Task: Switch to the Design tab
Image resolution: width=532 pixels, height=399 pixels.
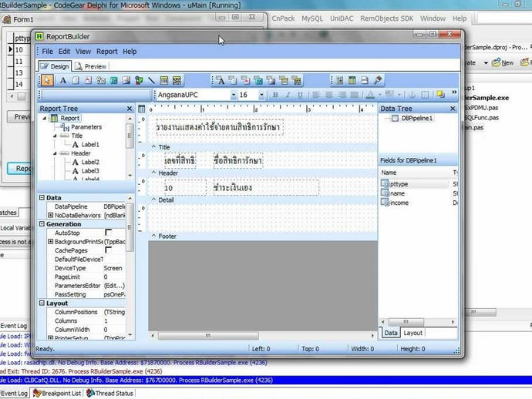Action: tap(55, 66)
